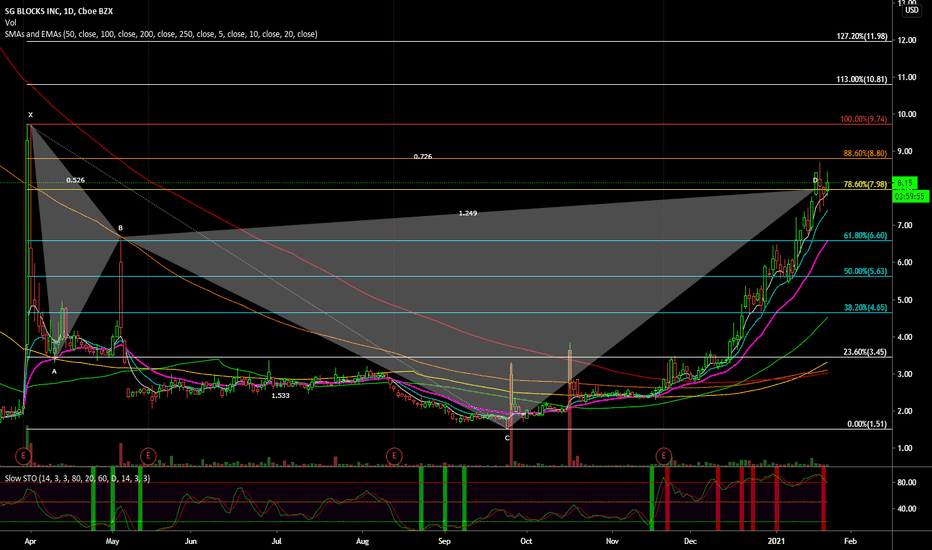Image resolution: width=932 pixels, height=550 pixels.
Task: Click the 0.526 pattern ratio label
Action: point(75,180)
